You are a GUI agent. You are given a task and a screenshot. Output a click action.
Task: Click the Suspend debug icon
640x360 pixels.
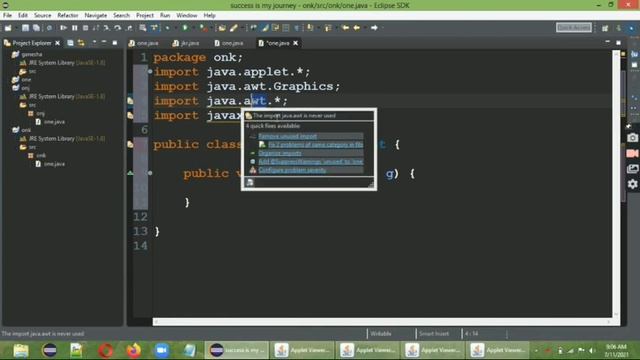[75, 28]
